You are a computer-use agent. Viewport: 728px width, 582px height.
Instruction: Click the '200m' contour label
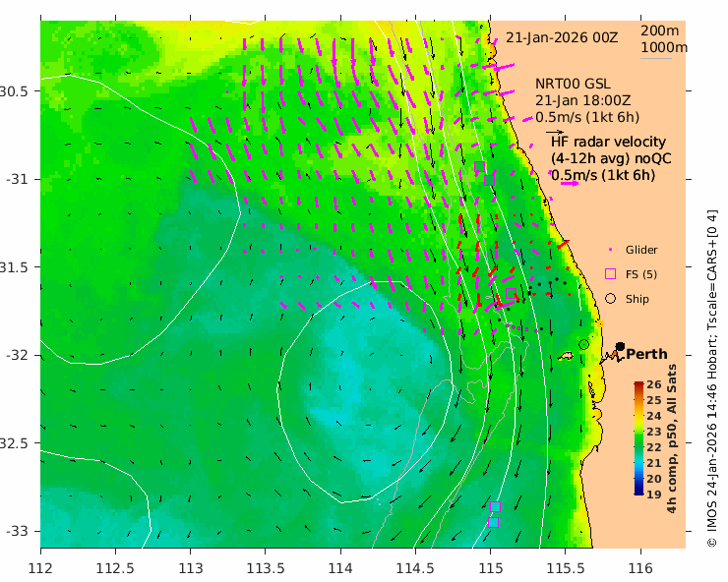tap(660, 30)
